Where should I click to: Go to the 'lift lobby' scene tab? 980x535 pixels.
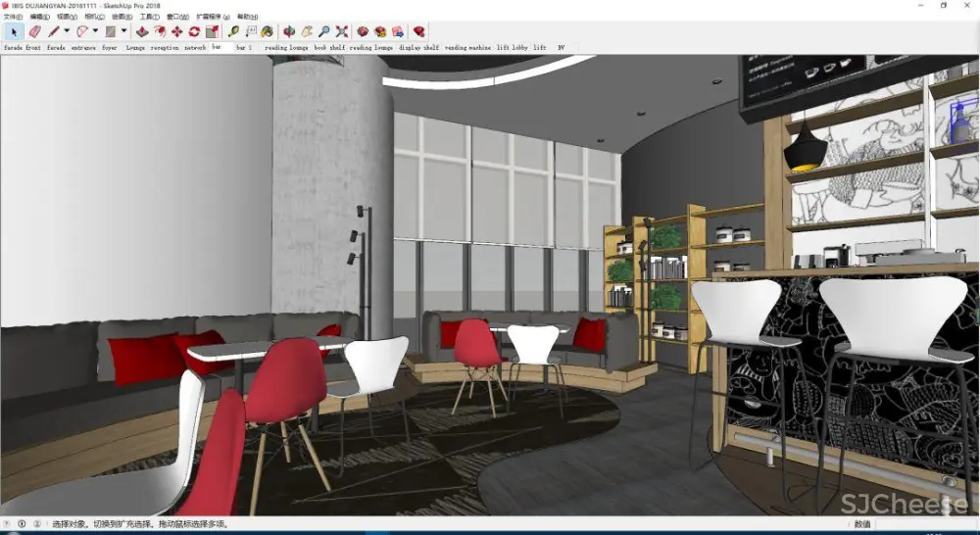pos(512,47)
